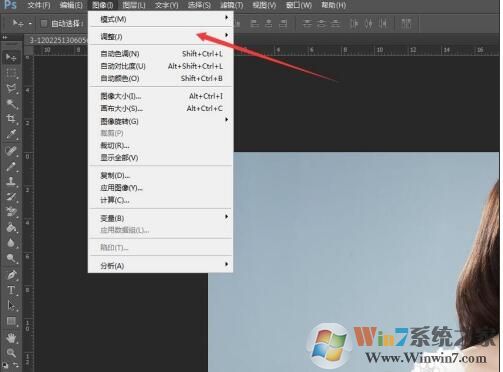The height and width of the screenshot is (372, 503).
Task: Click the Distribute Vertical Centers icon
Action: pos(321,23)
